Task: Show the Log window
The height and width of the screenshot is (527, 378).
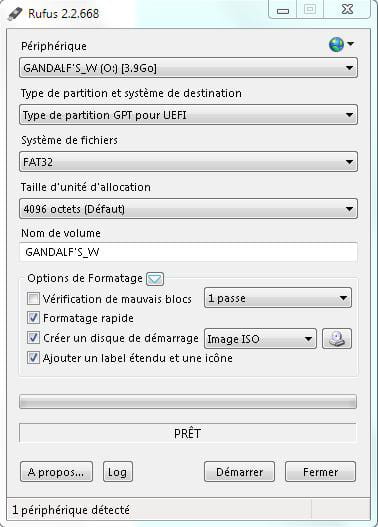Action: point(118,472)
